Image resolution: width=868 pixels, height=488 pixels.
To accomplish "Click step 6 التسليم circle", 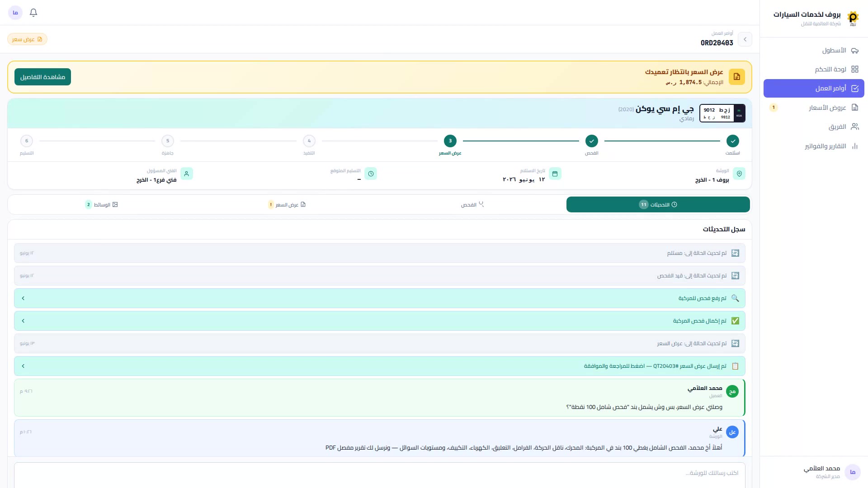I will (x=27, y=141).
